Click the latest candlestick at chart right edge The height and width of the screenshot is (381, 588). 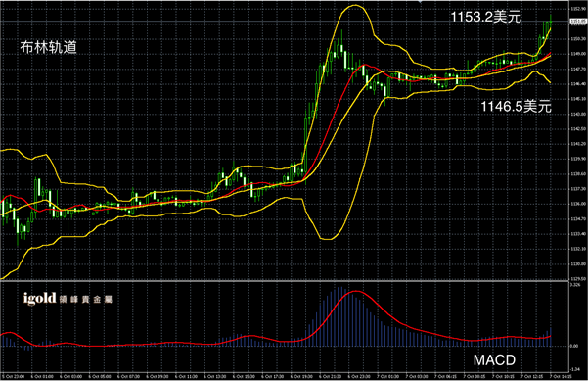tap(551, 23)
